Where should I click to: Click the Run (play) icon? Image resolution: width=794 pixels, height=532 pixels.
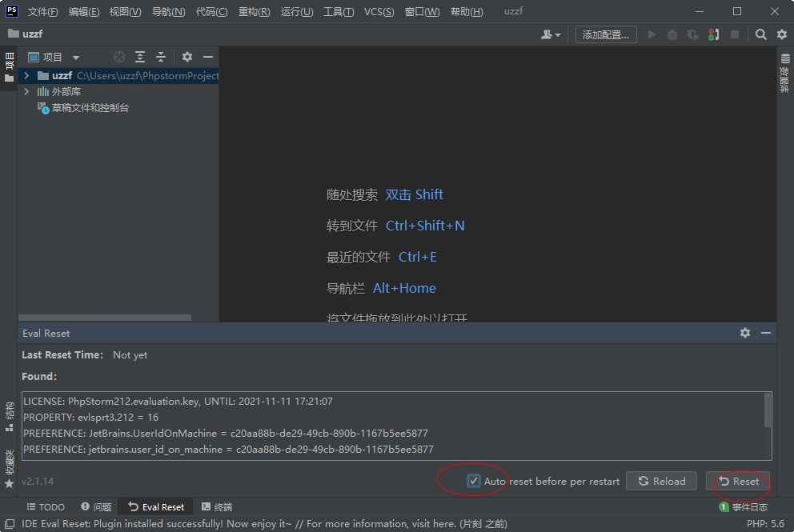pyautogui.click(x=652, y=34)
